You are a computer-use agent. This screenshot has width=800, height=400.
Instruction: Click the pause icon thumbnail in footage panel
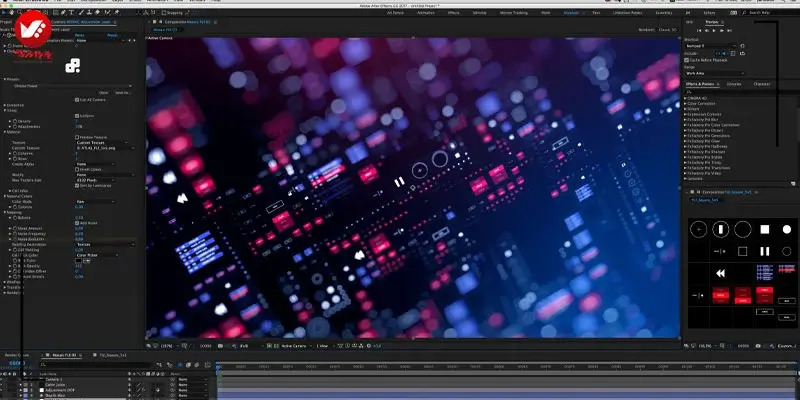click(764, 251)
